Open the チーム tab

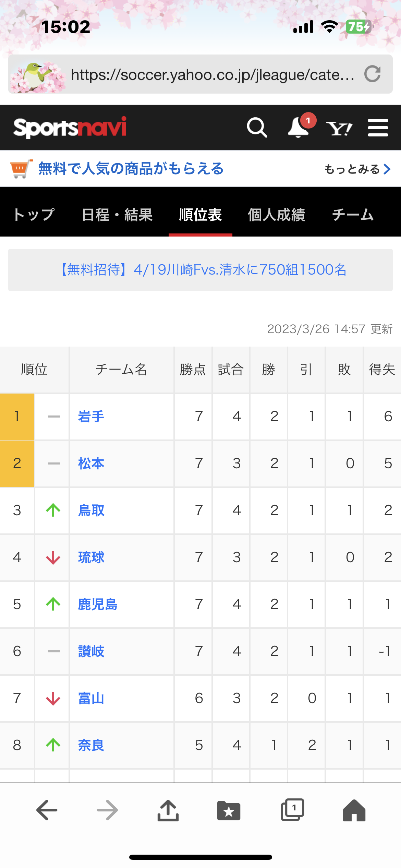click(353, 215)
